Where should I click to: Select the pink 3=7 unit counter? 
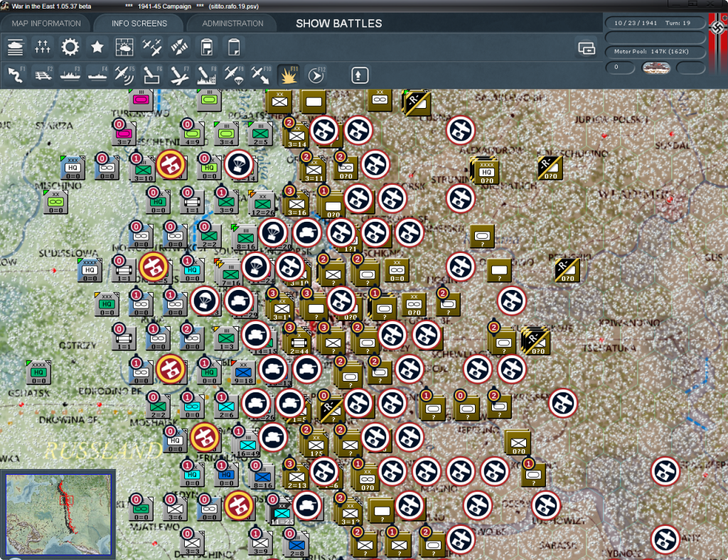pos(124,134)
